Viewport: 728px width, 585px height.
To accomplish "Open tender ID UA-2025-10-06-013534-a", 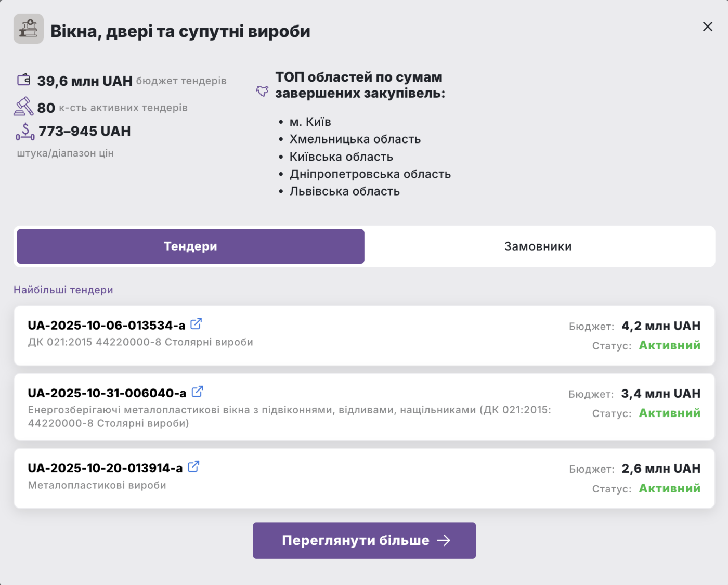I will (x=106, y=326).
